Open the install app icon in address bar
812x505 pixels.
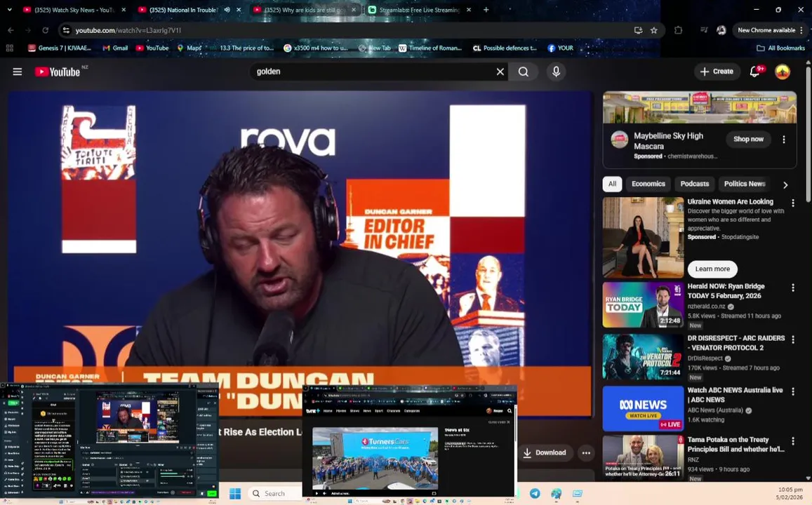[x=638, y=30]
